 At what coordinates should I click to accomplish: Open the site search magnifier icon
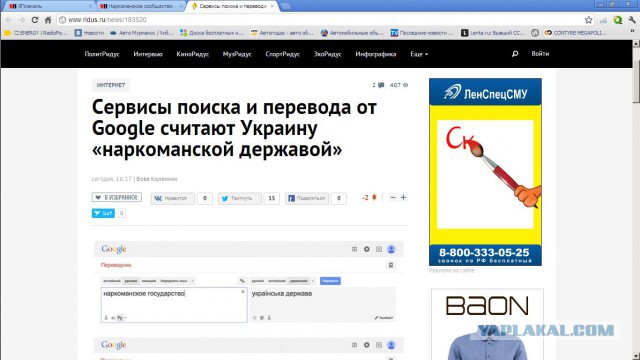pos(515,53)
